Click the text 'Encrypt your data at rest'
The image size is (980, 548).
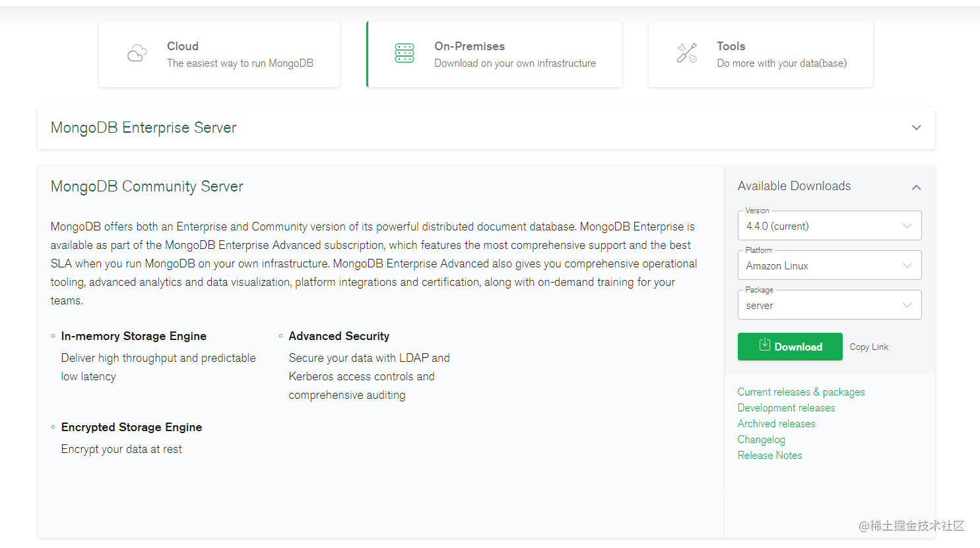click(121, 449)
